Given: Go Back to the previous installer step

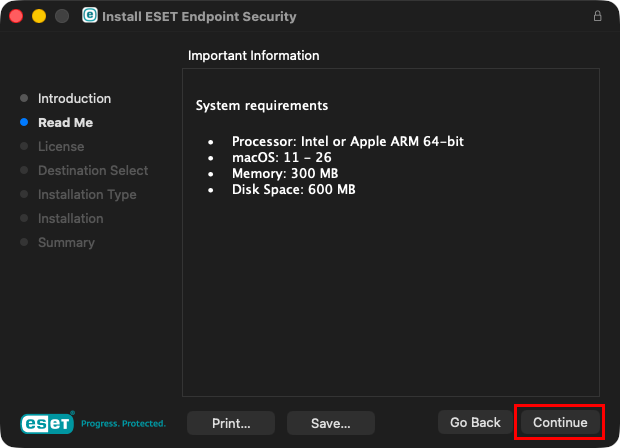Looking at the screenshot, I should pyautogui.click(x=474, y=423).
